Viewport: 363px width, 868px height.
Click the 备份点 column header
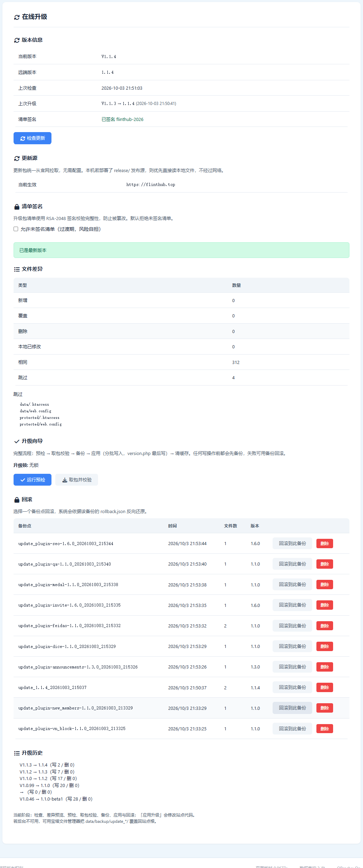tap(25, 526)
